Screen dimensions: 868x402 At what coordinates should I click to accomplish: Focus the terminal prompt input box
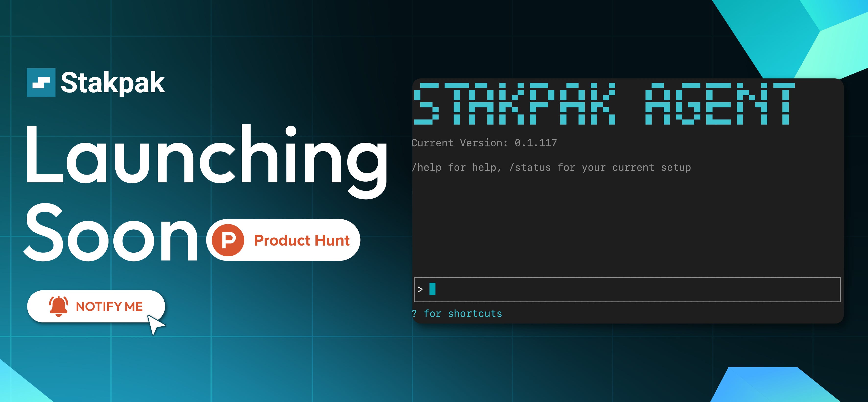click(627, 290)
